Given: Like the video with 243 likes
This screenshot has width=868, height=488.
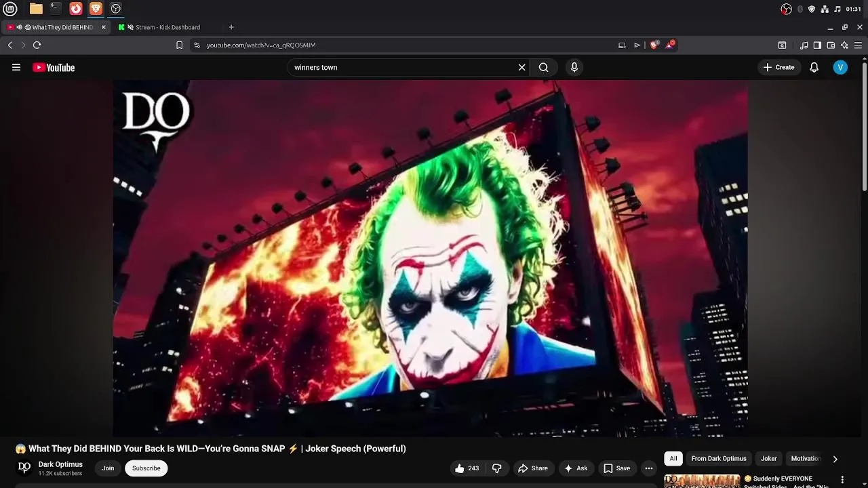Looking at the screenshot, I should pyautogui.click(x=467, y=468).
